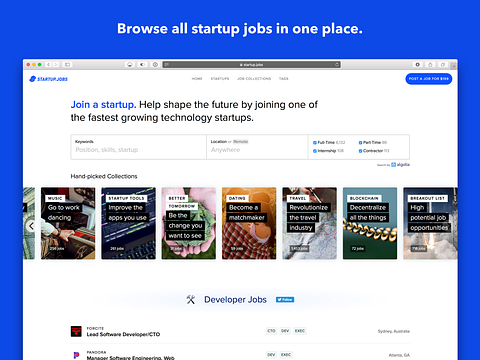Open the Job Collections menu item
480x360 pixels.
[254, 79]
